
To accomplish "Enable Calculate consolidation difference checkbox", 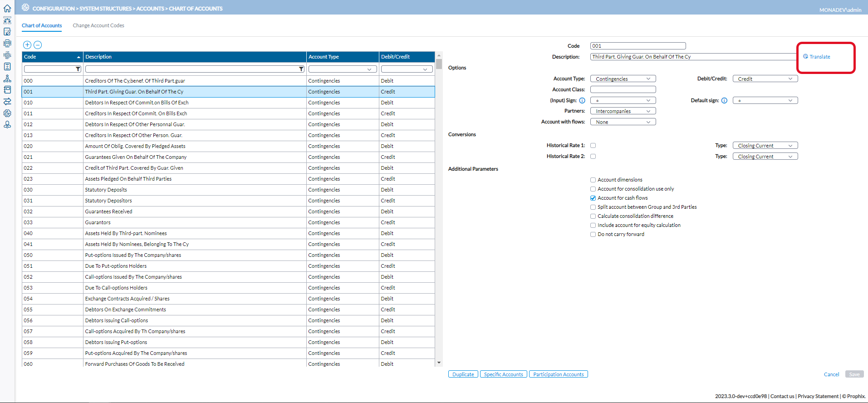I will pyautogui.click(x=593, y=216).
